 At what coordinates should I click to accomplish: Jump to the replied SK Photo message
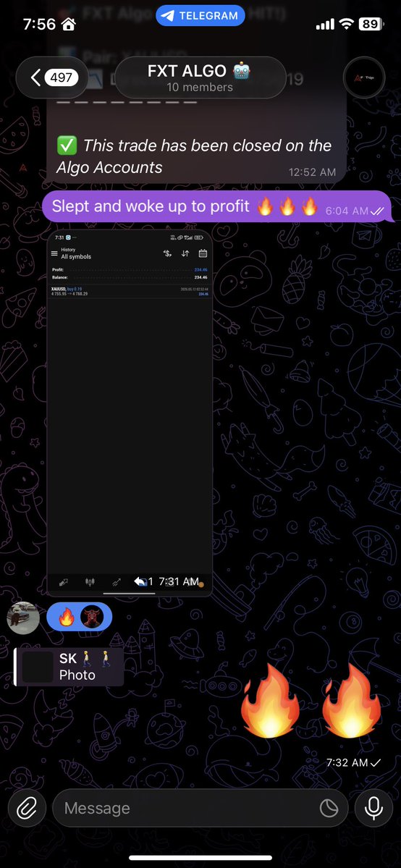pyautogui.click(x=69, y=667)
